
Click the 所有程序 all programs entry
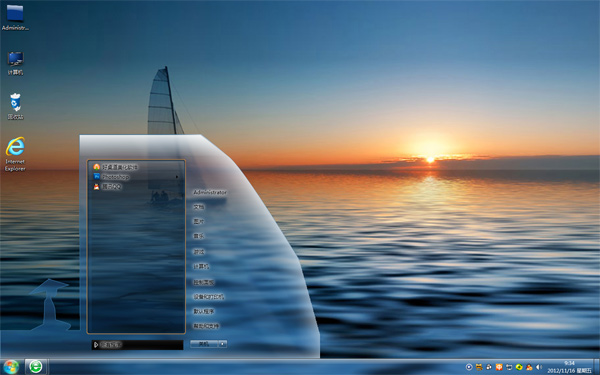[137, 345]
